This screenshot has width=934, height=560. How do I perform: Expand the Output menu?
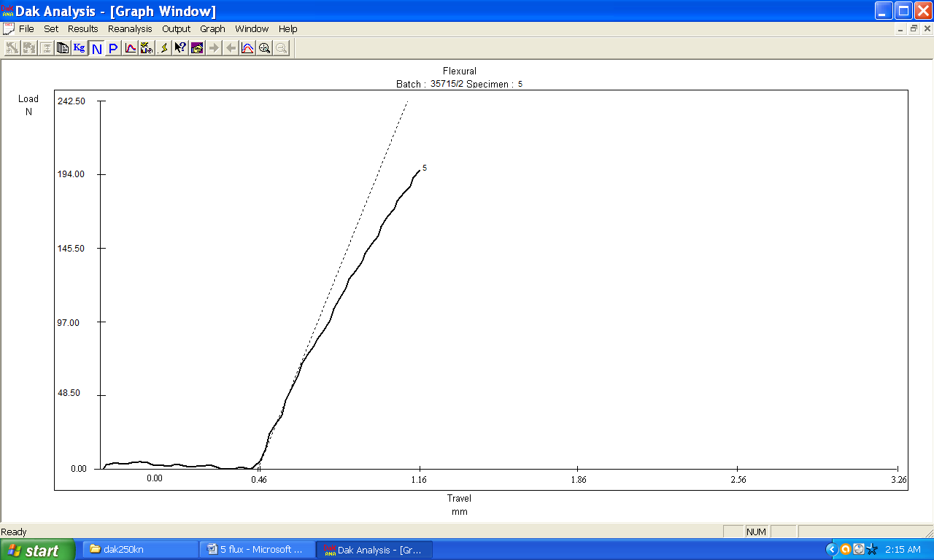tap(176, 29)
